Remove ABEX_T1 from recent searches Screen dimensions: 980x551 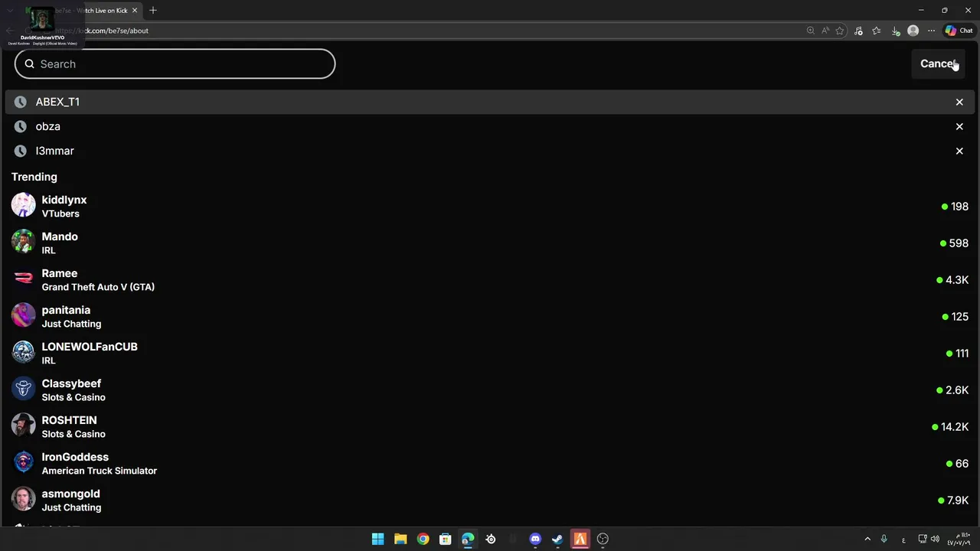959,102
